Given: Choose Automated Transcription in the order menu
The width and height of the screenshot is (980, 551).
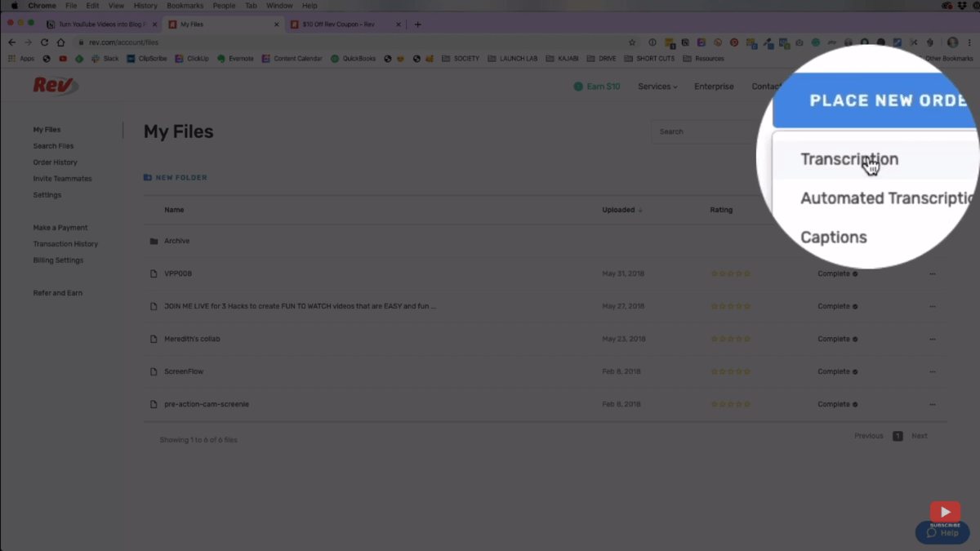Looking at the screenshot, I should [888, 198].
